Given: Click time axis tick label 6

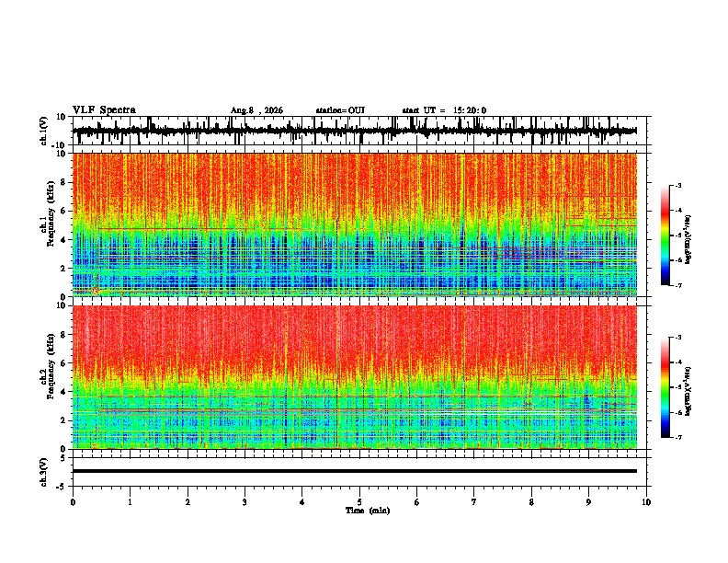Looking at the screenshot, I should click(x=416, y=502).
